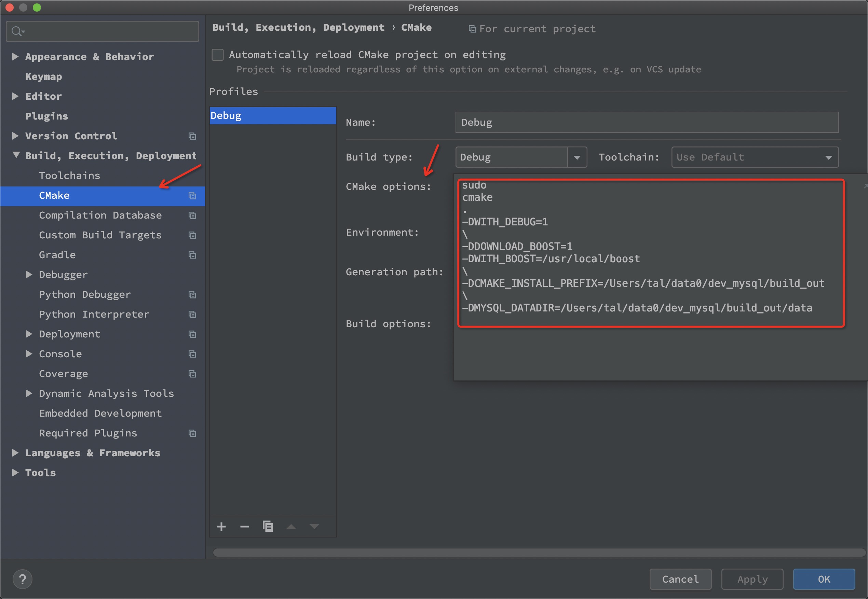Expand Dynamic Analysis Tools subsection
The height and width of the screenshot is (599, 868).
coord(29,393)
